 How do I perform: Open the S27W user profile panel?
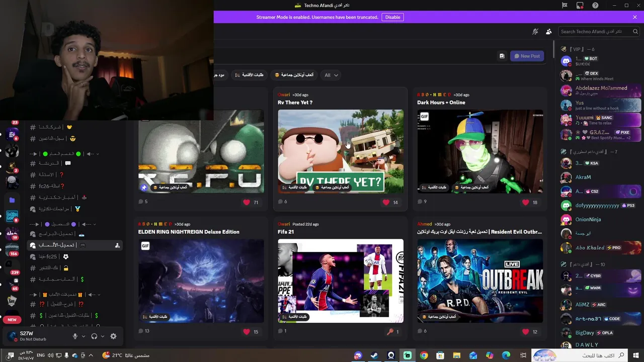35,336
